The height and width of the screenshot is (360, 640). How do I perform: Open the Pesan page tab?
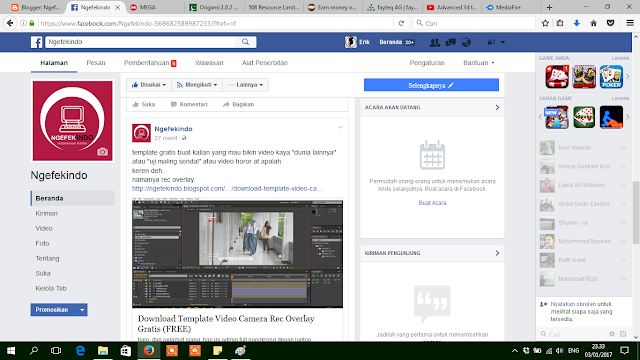point(96,63)
